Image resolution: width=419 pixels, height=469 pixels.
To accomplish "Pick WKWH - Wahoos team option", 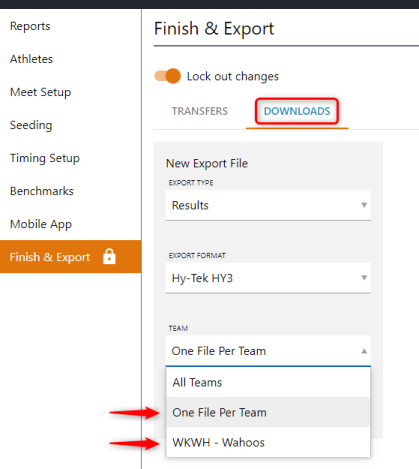I will 268,442.
